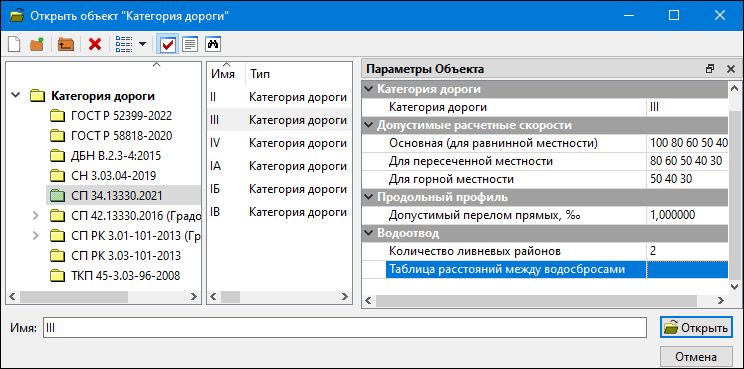This screenshot has height=369, width=744.
Task: Click Для пересеченной местности value
Action: (x=687, y=161)
